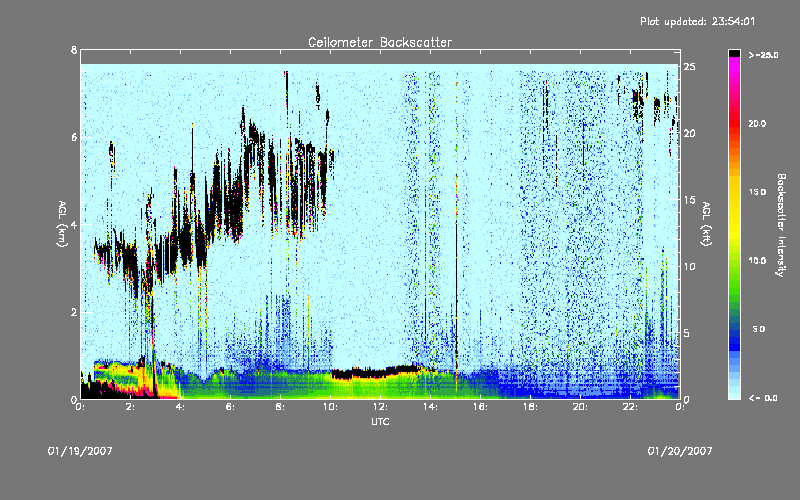
Task: Click the 'Backscatter Intensity' colorbar label
Action: point(781,225)
